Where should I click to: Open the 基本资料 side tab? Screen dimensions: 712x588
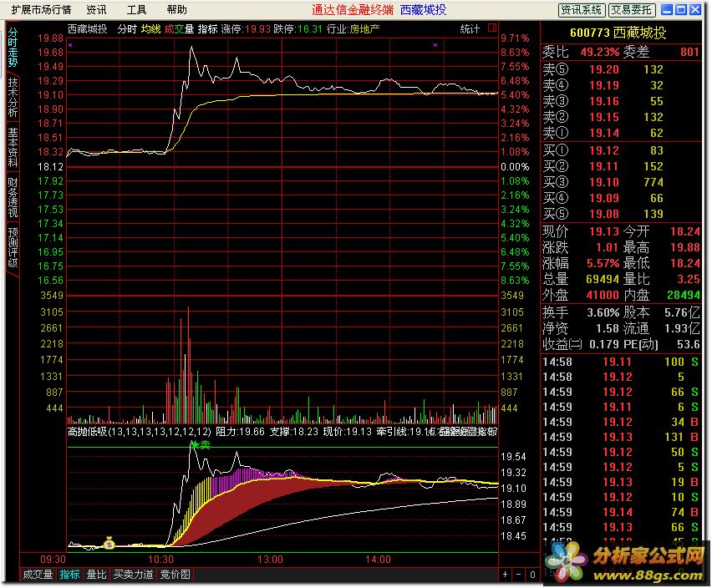coord(13,148)
